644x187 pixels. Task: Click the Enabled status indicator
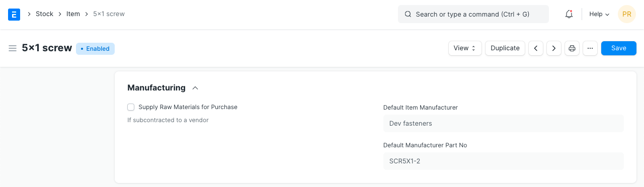coord(95,49)
